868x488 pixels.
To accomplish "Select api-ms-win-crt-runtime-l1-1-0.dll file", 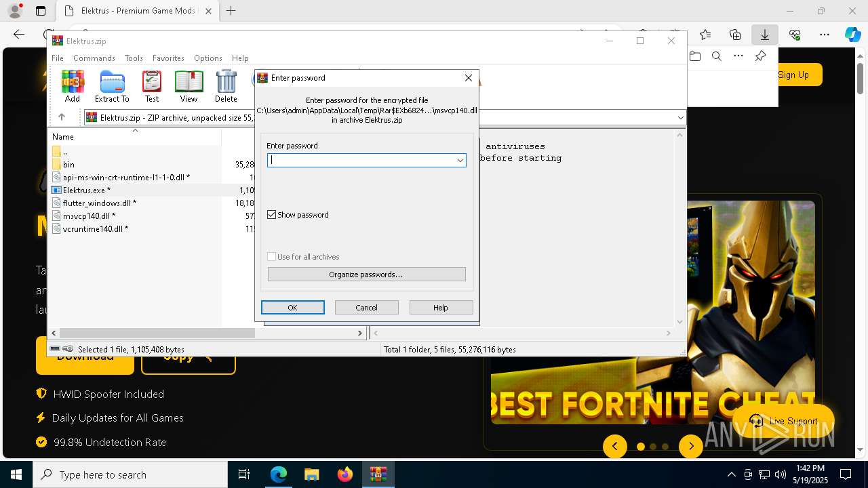I will click(x=126, y=178).
